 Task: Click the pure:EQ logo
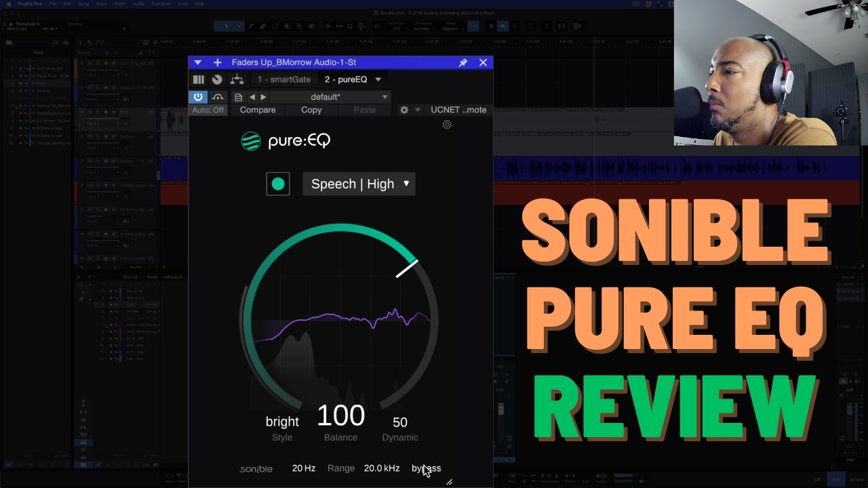[x=285, y=141]
